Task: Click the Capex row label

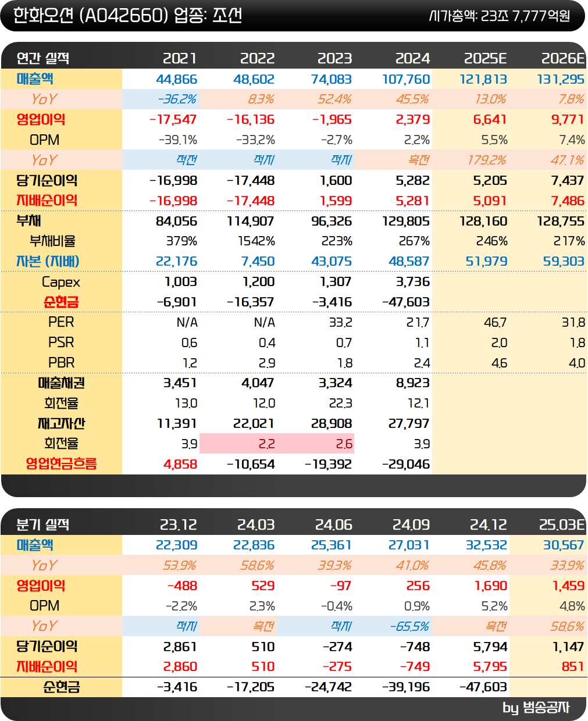Action: coord(61,283)
